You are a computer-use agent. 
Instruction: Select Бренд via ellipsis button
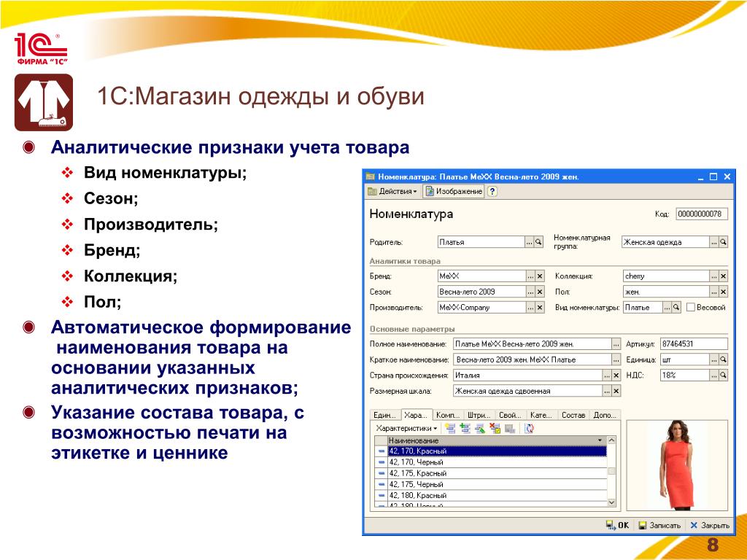pos(531,276)
